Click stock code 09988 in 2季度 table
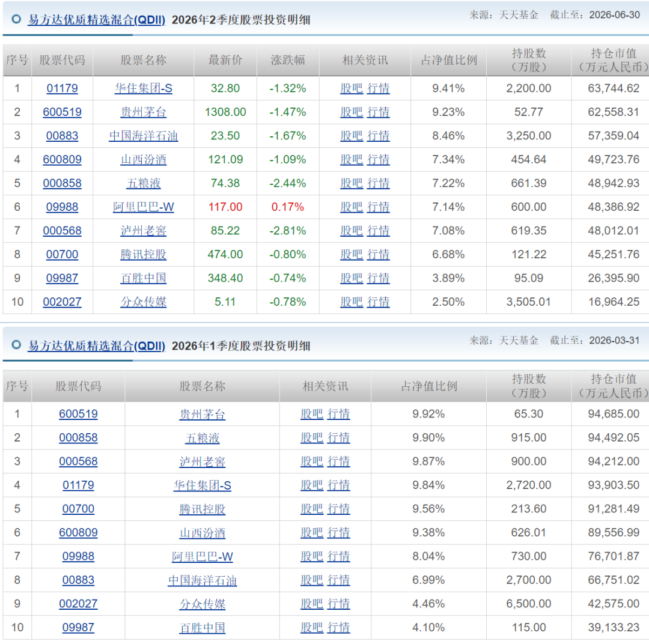 coord(62,207)
